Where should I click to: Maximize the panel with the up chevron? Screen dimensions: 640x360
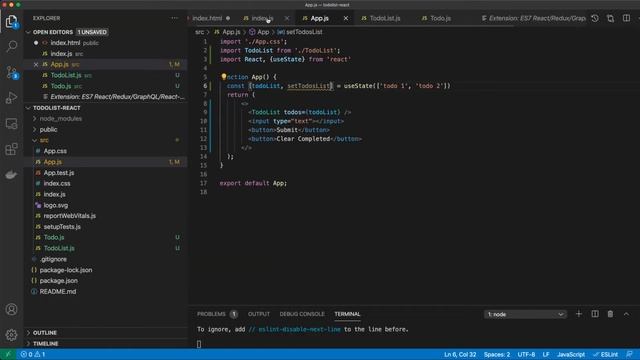click(x=626, y=314)
